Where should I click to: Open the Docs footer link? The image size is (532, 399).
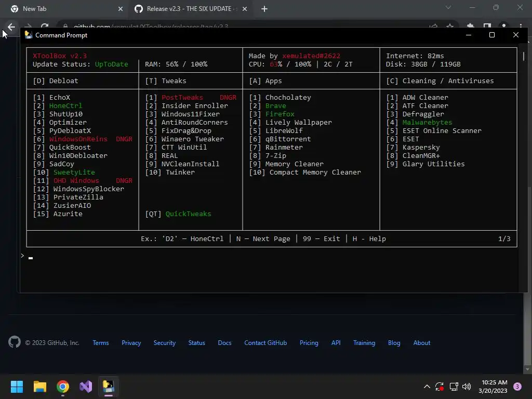(224, 343)
